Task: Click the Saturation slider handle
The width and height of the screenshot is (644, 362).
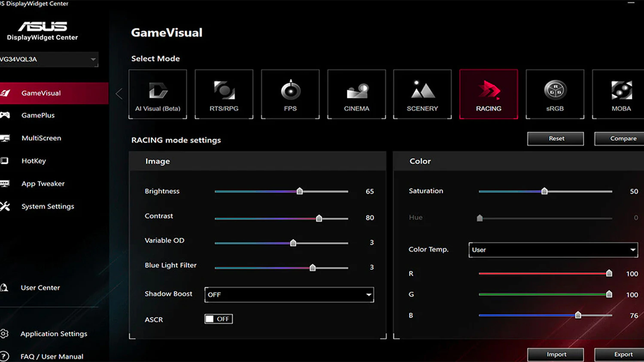Action: coord(544,191)
